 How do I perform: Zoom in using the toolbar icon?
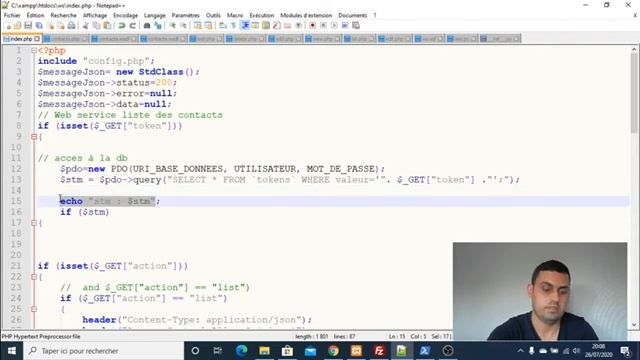[x=173, y=26]
